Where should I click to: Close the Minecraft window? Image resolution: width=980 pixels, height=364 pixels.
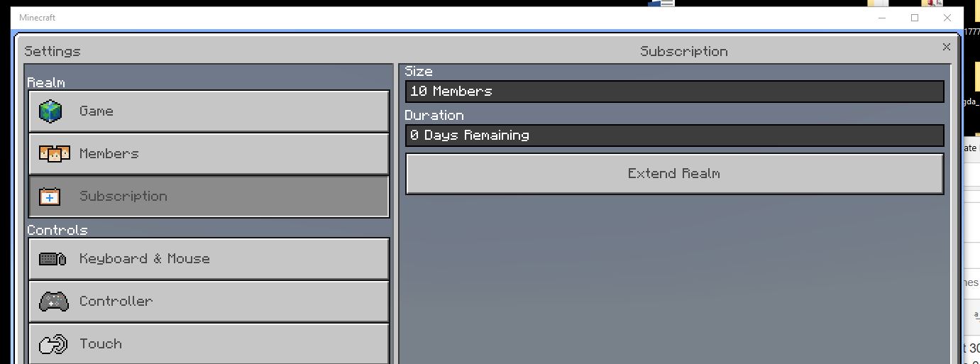tap(947, 18)
